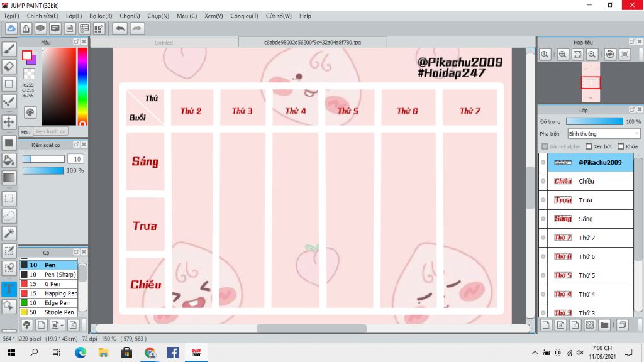
Task: Reset rotation in Navigator panel
Action: point(610,54)
